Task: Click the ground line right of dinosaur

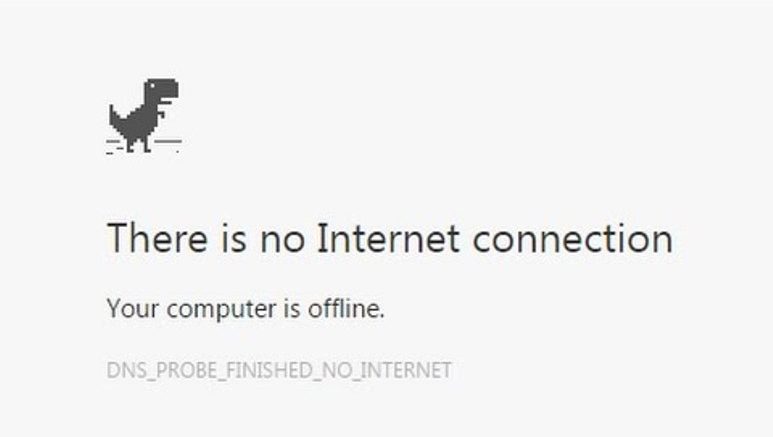Action: click(x=168, y=142)
